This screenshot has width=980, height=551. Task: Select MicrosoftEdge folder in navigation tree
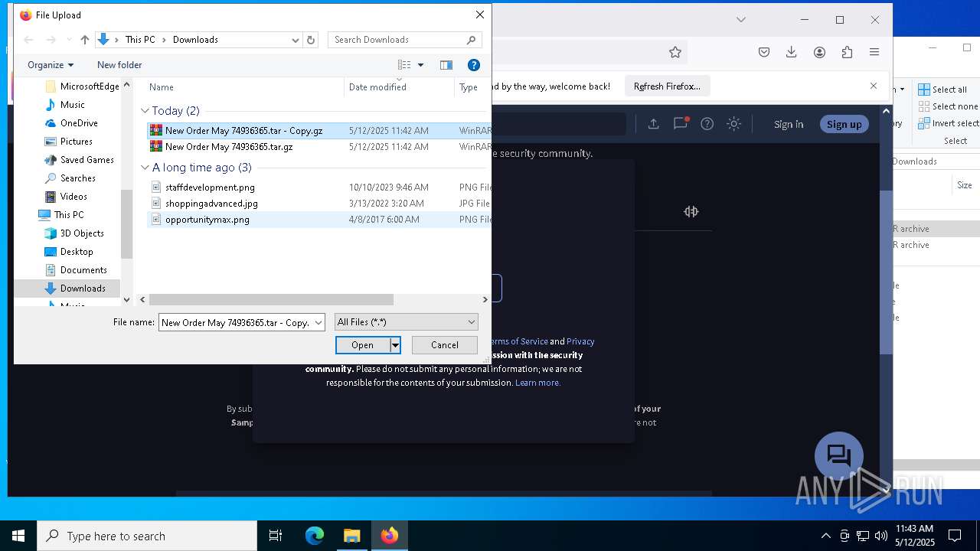pos(81,86)
